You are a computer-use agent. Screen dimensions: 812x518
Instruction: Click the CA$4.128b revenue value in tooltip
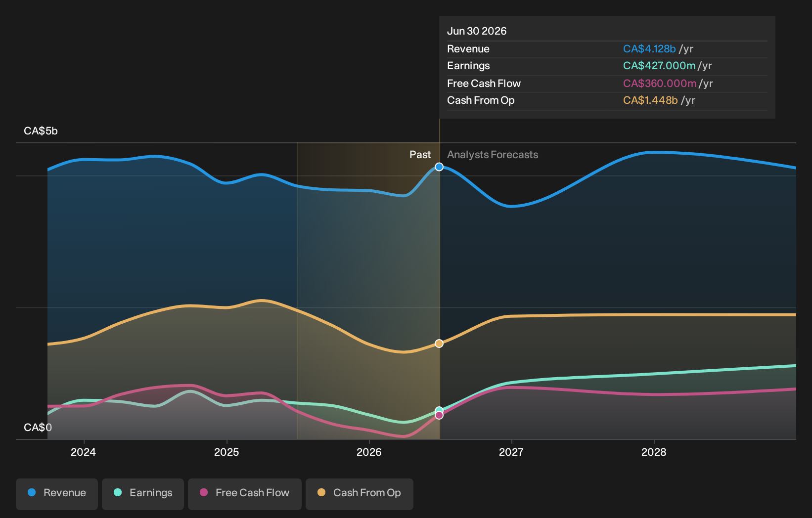(649, 49)
